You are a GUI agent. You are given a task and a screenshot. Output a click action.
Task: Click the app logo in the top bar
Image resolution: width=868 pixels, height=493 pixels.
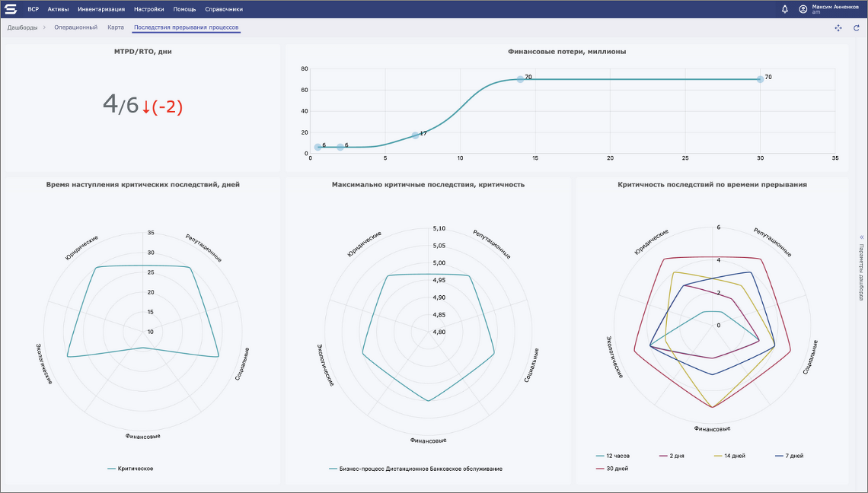11,9
